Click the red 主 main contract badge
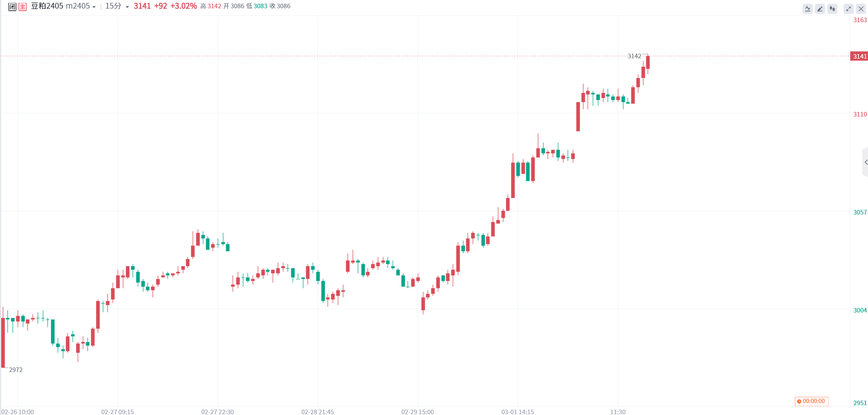Viewport: 868px width, 415px height. pos(23,7)
